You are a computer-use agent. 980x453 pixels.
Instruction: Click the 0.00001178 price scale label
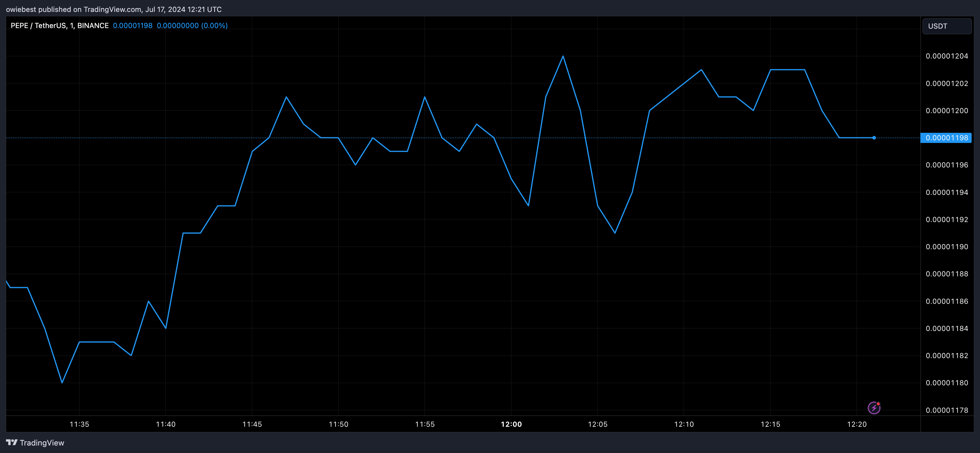pyautogui.click(x=947, y=410)
